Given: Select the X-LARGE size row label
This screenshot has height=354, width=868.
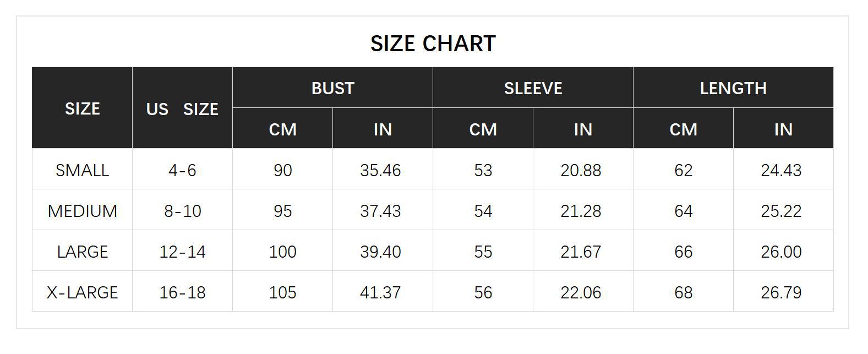Looking at the screenshot, I should 82,292.
